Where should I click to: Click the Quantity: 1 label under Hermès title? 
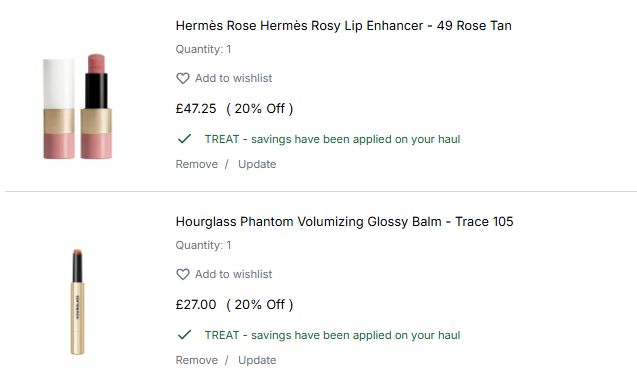[x=204, y=49]
